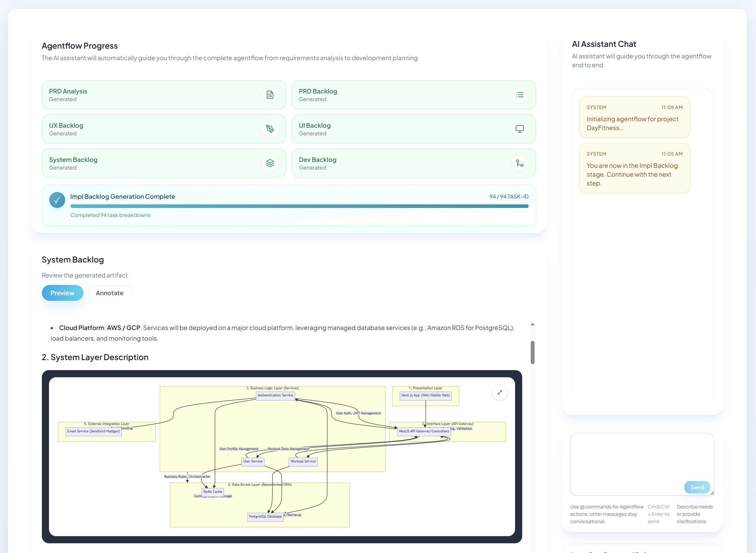756x553 pixels.
Task: Click the Impl Backlog complete checkmark icon
Action: click(x=57, y=200)
